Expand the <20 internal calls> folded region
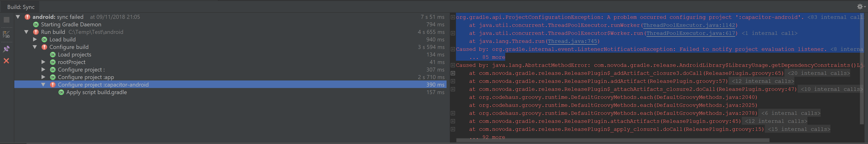 [x=818, y=73]
